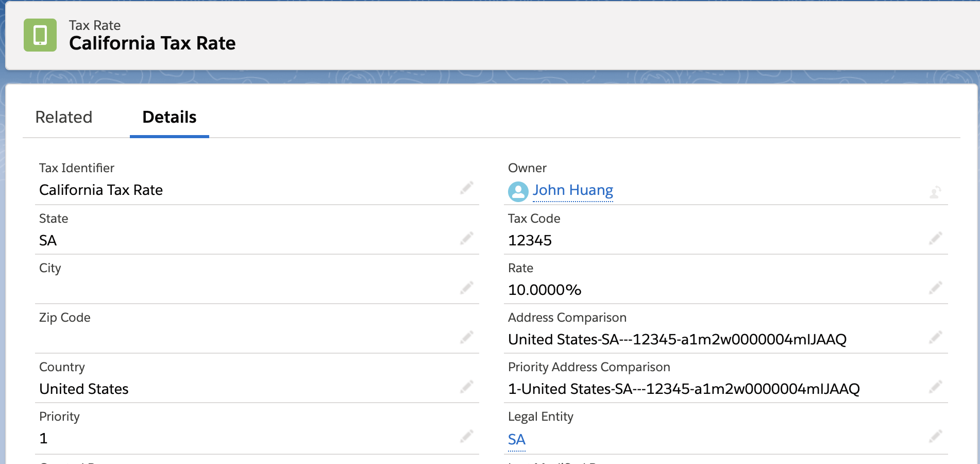980x464 pixels.
Task: Click the pencil icon for State
Action: pos(467,238)
